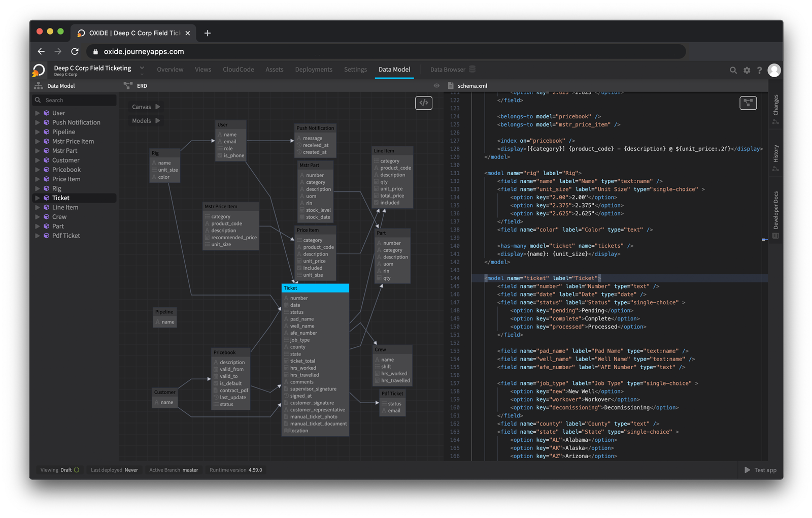
Task: Click the code view button on ERD canvas
Action: tap(423, 103)
